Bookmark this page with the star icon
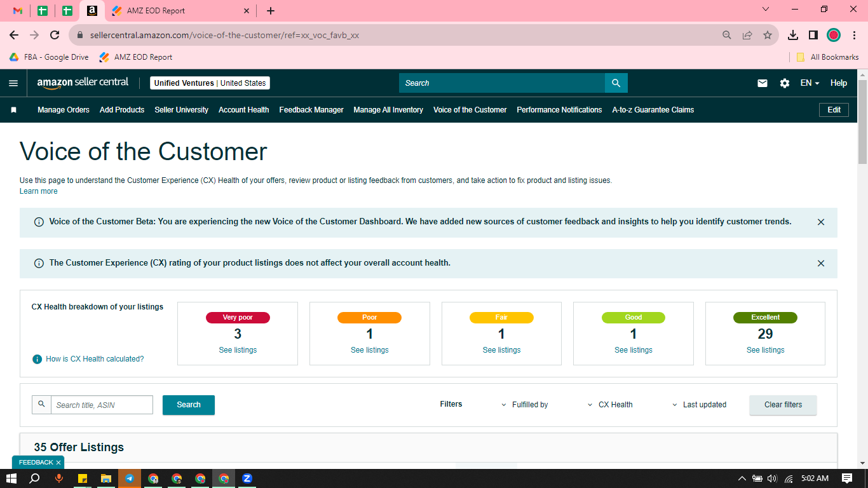 [768, 35]
